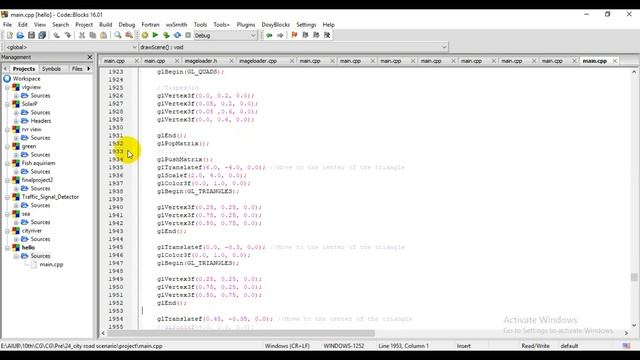Viewport: 640px width, 360px height.
Task: Switch to the imageloader.h editor tab
Action: point(201,61)
